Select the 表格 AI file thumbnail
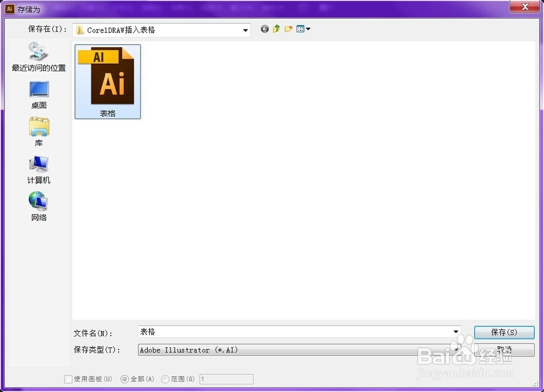544x392 pixels. pos(108,82)
